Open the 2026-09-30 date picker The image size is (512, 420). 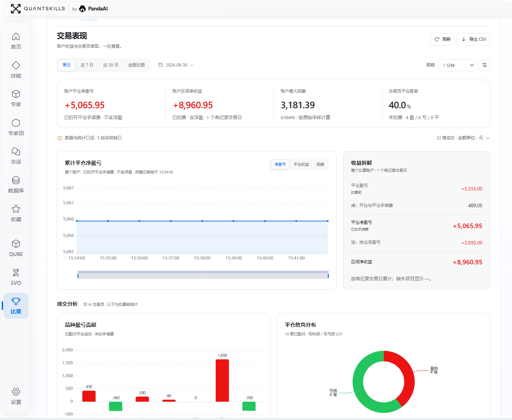pyautogui.click(x=176, y=65)
